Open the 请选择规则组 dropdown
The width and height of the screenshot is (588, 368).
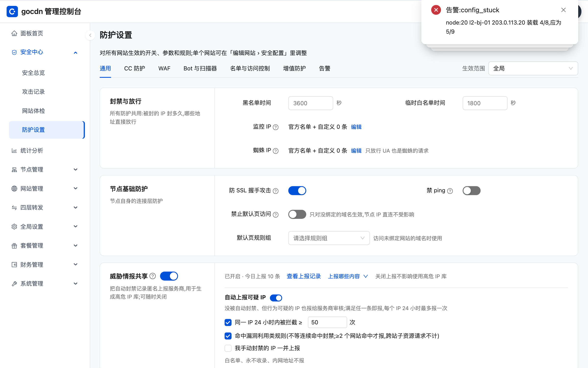click(329, 238)
